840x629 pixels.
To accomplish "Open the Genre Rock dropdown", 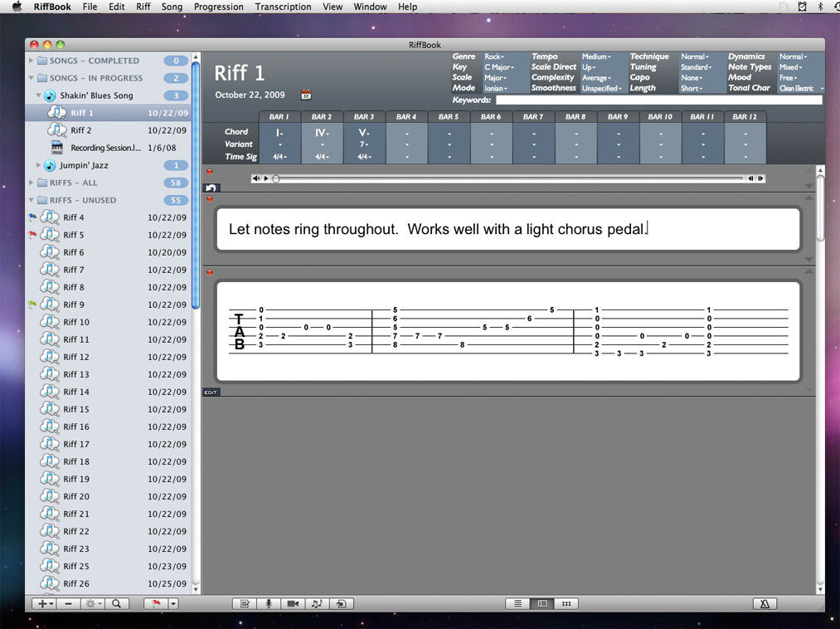I will tap(494, 56).
